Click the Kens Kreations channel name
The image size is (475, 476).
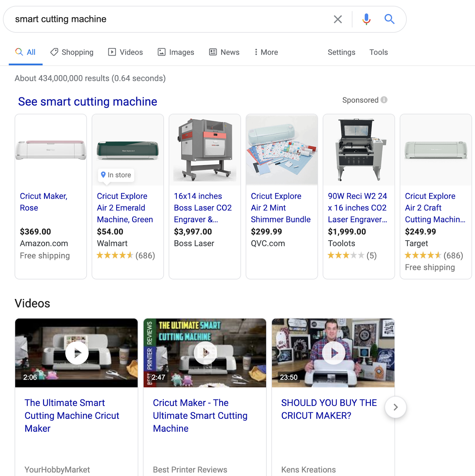(x=308, y=470)
